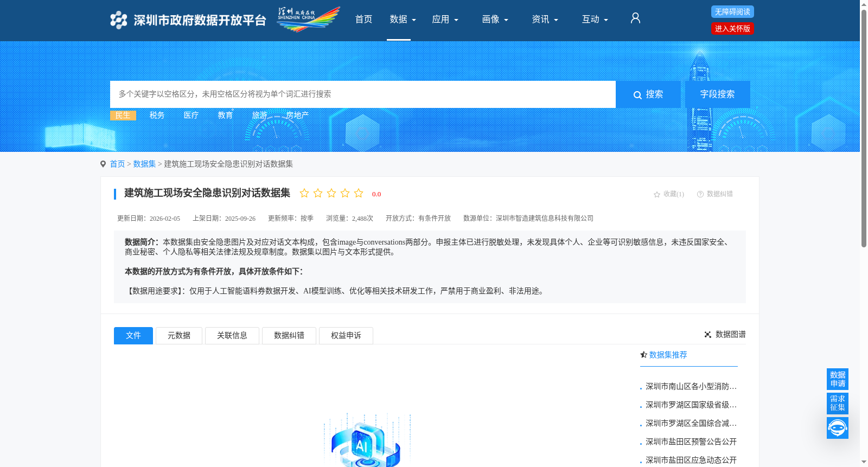Screen dimensions: 868x467
Task: Click the 数据纠错 question mark icon
Action: pos(700,194)
